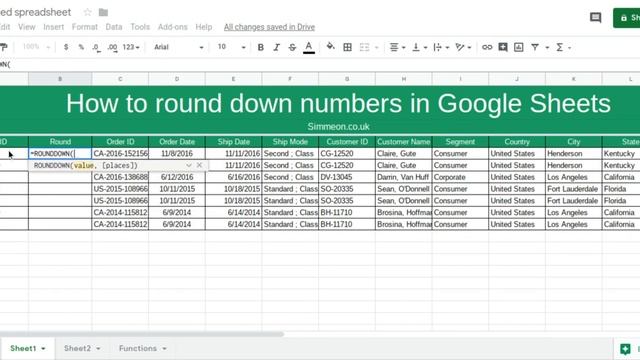Open the Tools menu
This screenshot has width=640, height=360.
click(140, 27)
